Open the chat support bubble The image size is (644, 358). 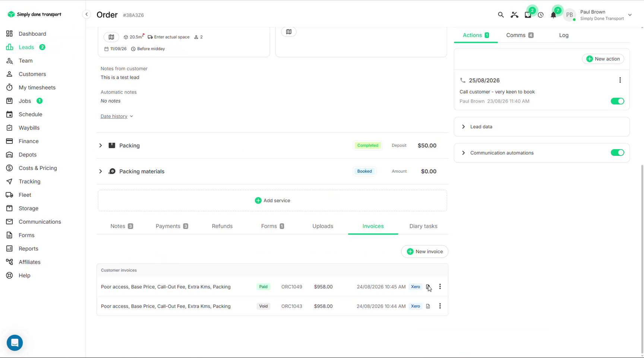click(x=15, y=342)
